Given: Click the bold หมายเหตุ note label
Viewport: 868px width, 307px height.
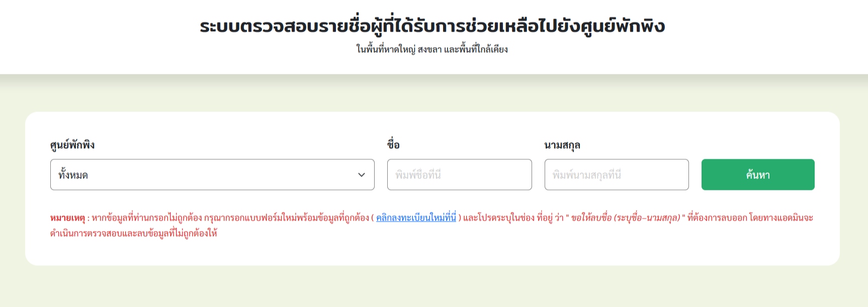Looking at the screenshot, I should coord(67,218).
